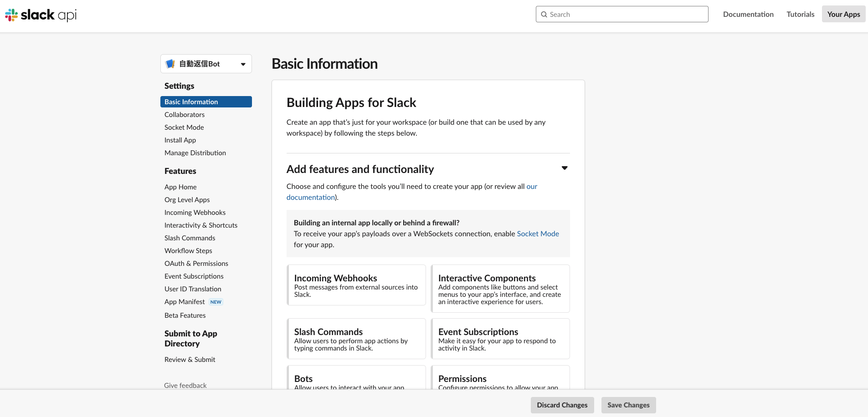Save changes with the Save Changes button
The height and width of the screenshot is (417, 868).
click(x=628, y=405)
